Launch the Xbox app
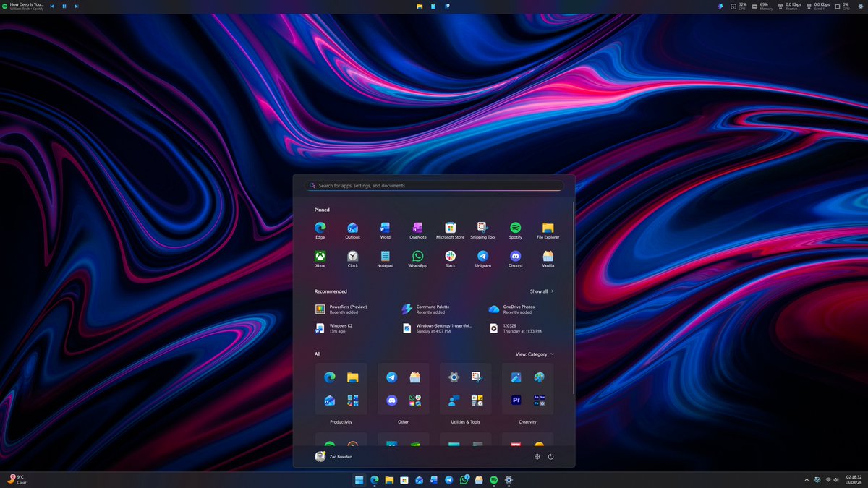The height and width of the screenshot is (488, 868). [320, 260]
